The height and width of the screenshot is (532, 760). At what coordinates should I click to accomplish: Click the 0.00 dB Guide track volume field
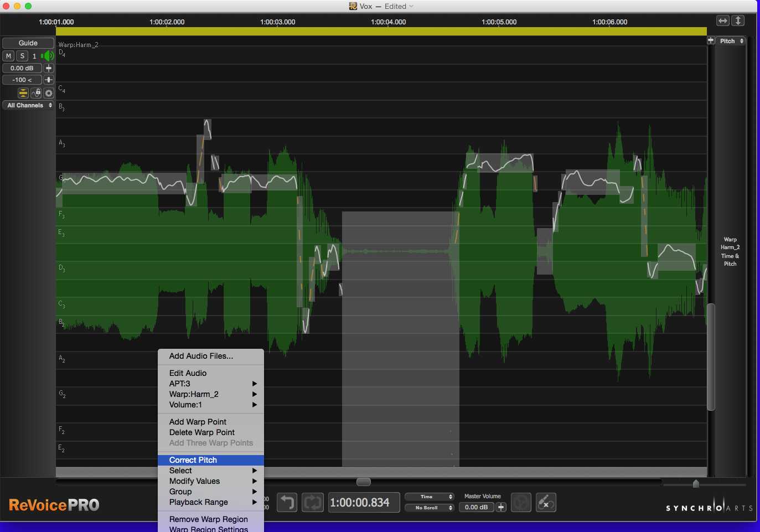[x=22, y=68]
